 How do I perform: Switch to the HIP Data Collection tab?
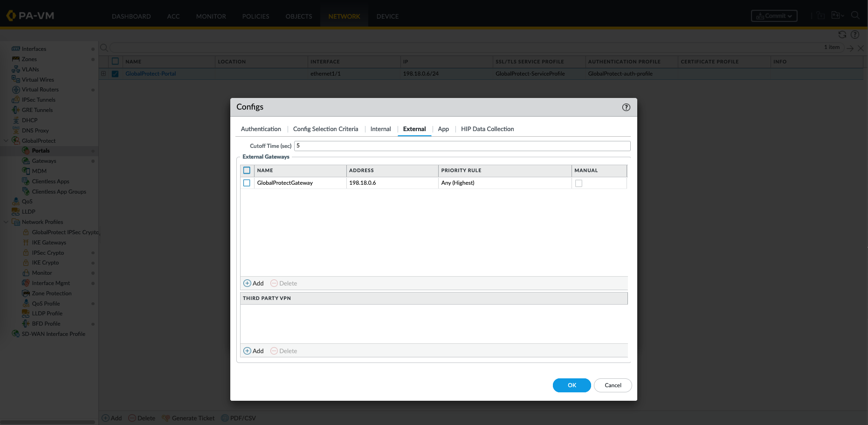[487, 129]
